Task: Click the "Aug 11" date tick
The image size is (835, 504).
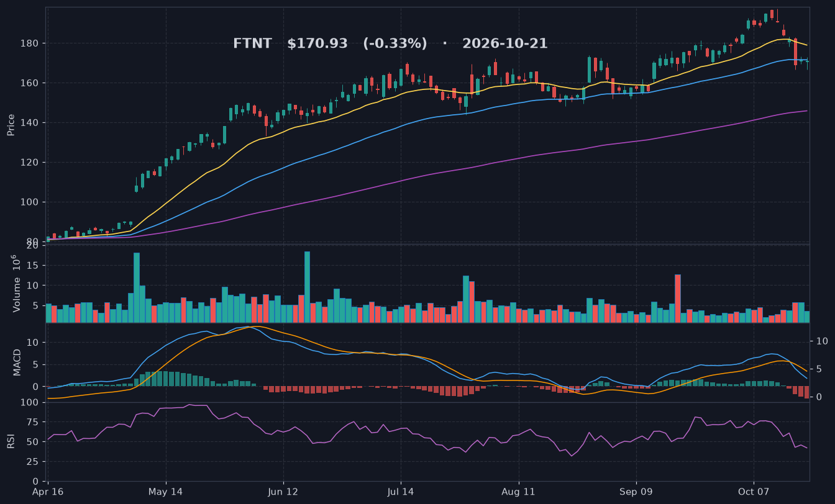Action: tap(518, 492)
